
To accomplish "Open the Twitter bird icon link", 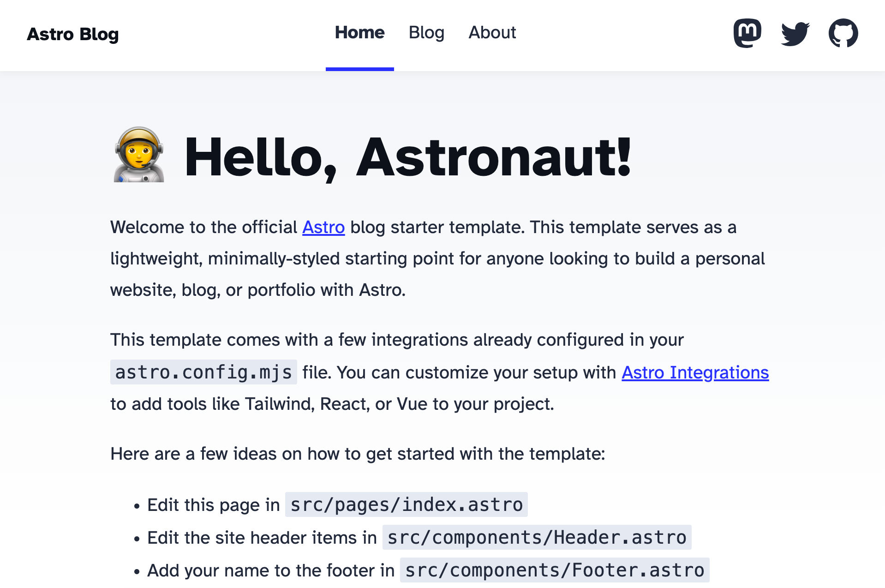I will pyautogui.click(x=795, y=33).
